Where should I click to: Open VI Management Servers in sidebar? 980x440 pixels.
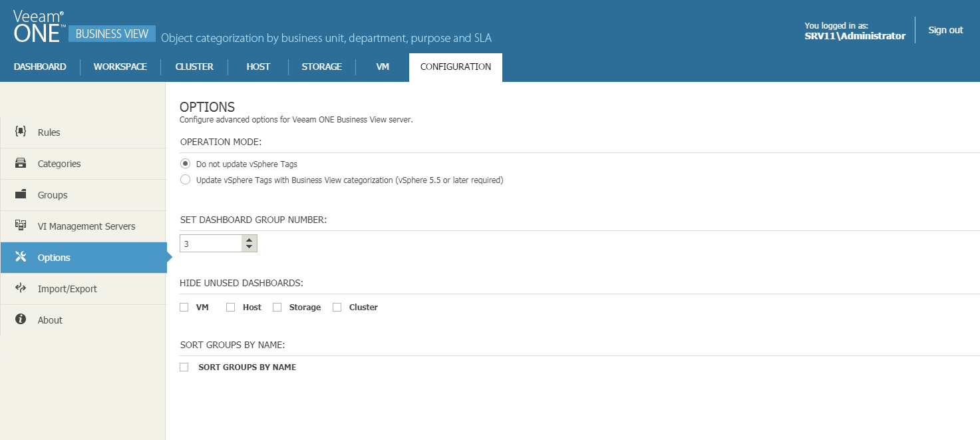(82, 226)
